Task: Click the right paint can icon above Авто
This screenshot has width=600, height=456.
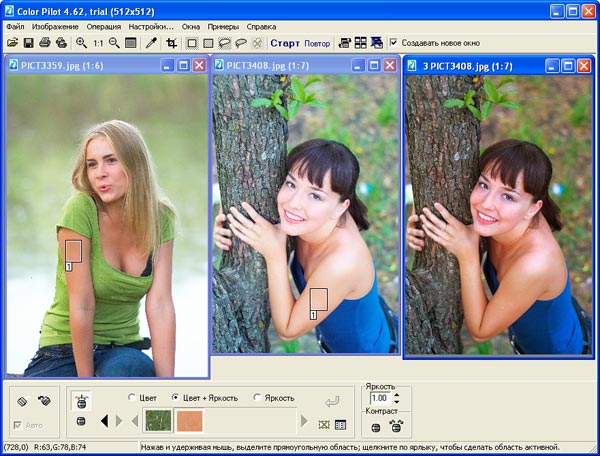Action: [44, 401]
